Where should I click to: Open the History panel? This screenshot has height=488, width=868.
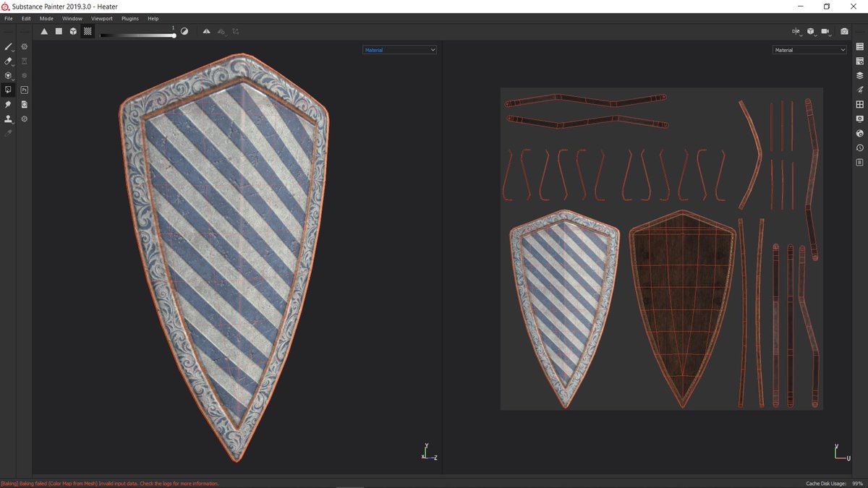coord(860,147)
